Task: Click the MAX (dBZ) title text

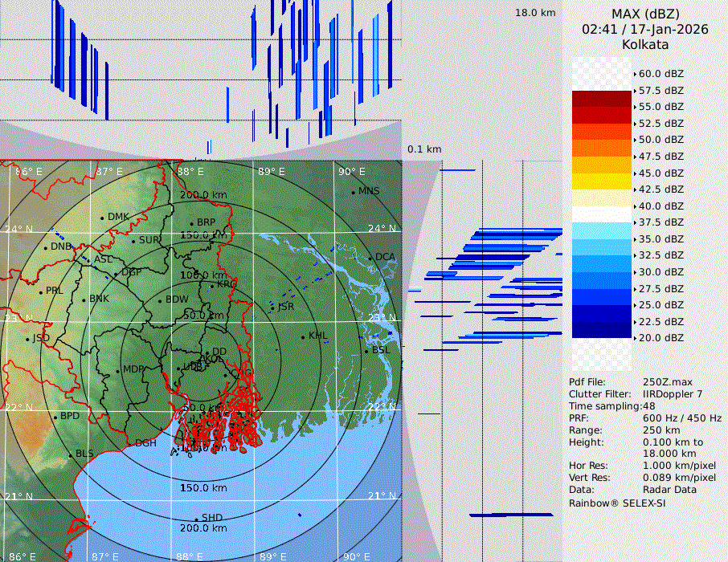Action: click(645, 14)
